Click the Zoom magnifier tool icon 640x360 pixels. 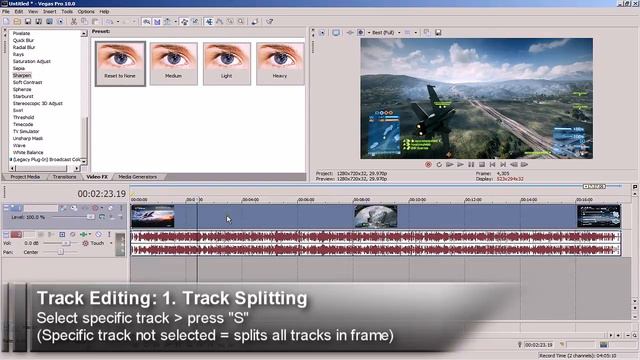coord(241,21)
